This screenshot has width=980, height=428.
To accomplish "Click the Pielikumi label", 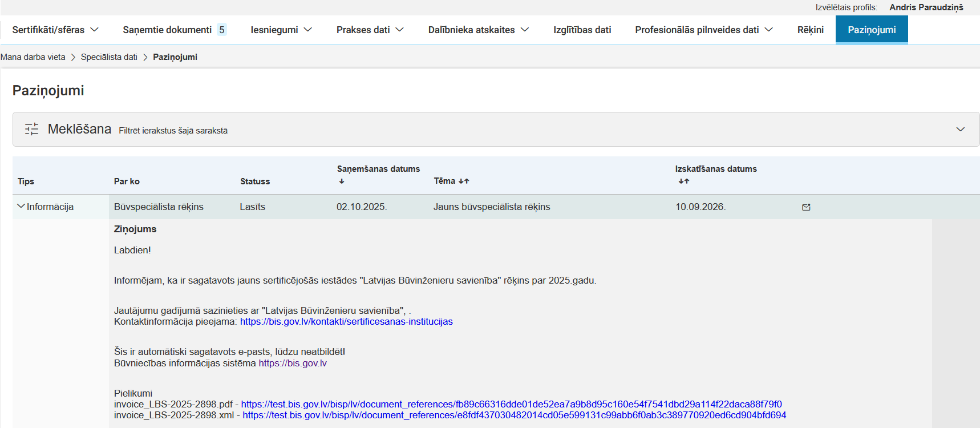I will tap(133, 394).
